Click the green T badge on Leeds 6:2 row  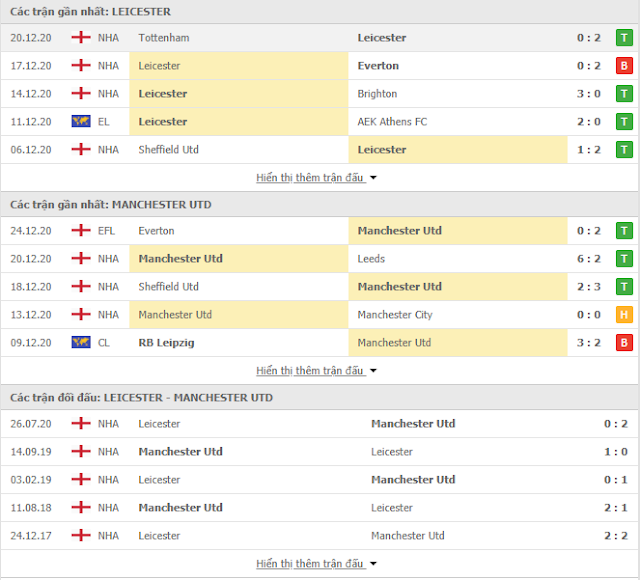pyautogui.click(x=624, y=259)
